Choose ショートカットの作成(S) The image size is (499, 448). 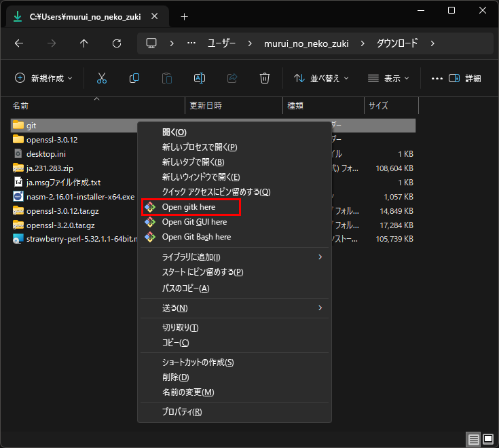point(234,362)
